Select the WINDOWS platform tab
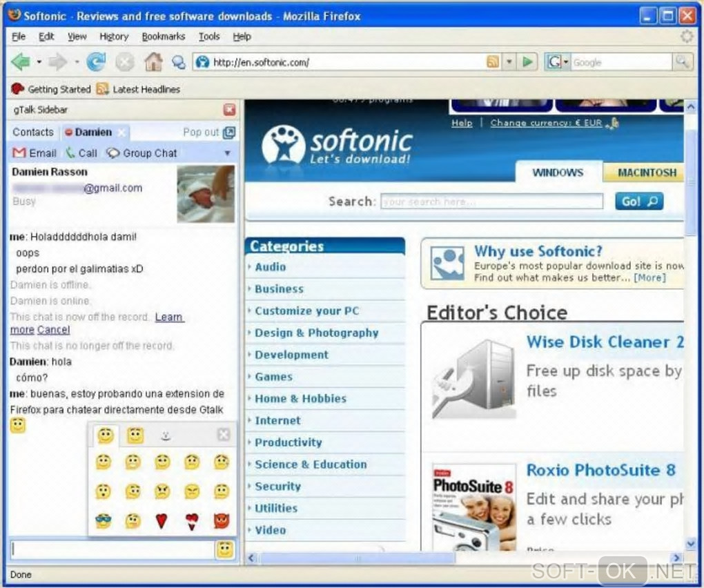 (558, 173)
